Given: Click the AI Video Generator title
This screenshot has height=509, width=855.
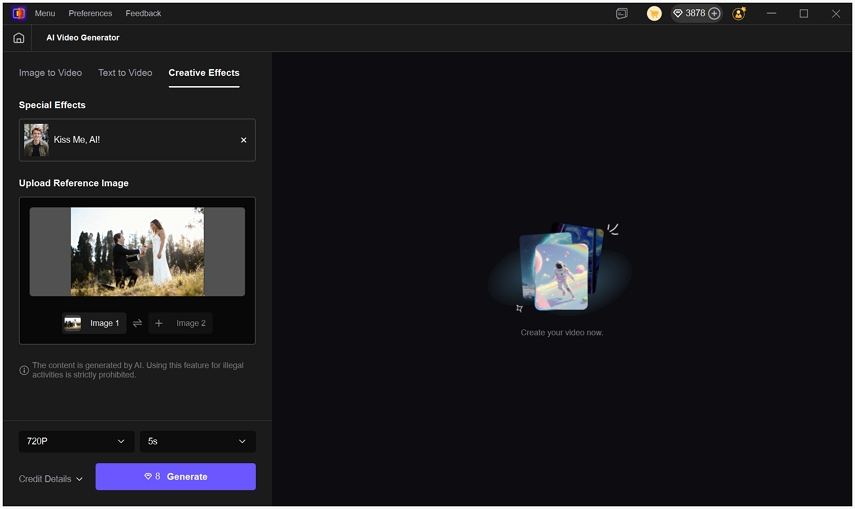Looking at the screenshot, I should click(83, 38).
